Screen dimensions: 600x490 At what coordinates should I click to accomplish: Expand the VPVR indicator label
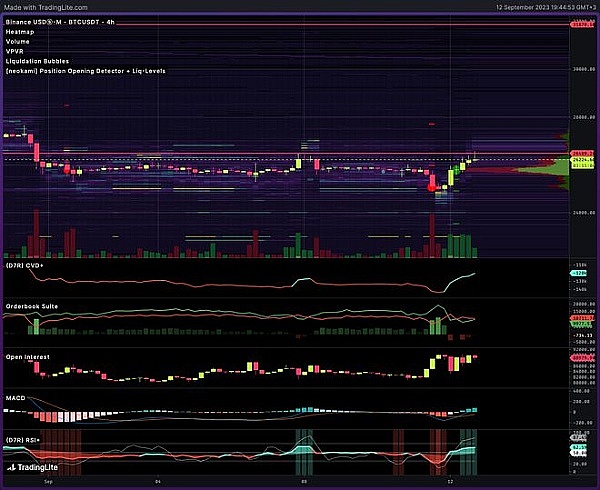click(x=16, y=51)
